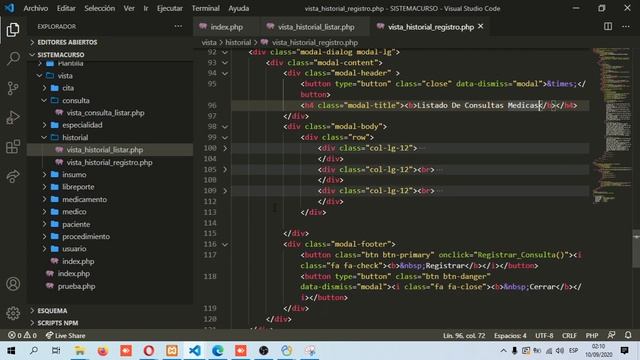Expand the SCRIPTS NPM section
Image resolution: width=640 pixels, height=360 pixels.
(x=58, y=323)
